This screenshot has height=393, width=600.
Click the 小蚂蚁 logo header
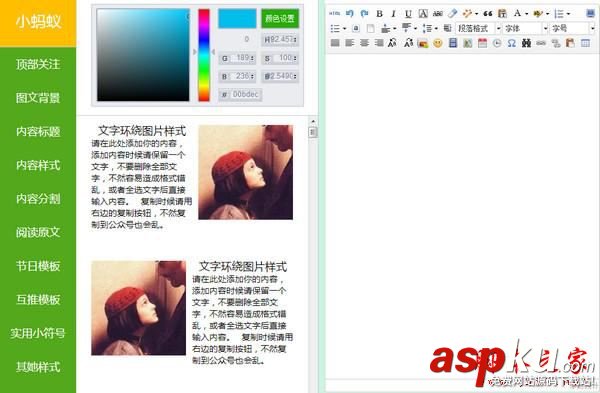[38, 22]
